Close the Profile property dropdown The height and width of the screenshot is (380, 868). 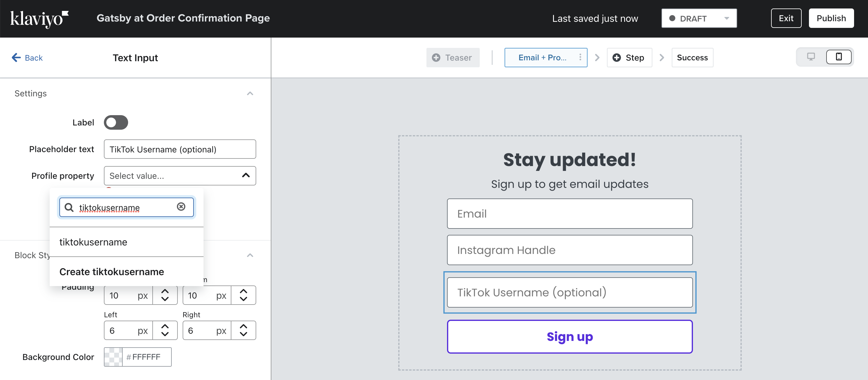click(246, 176)
